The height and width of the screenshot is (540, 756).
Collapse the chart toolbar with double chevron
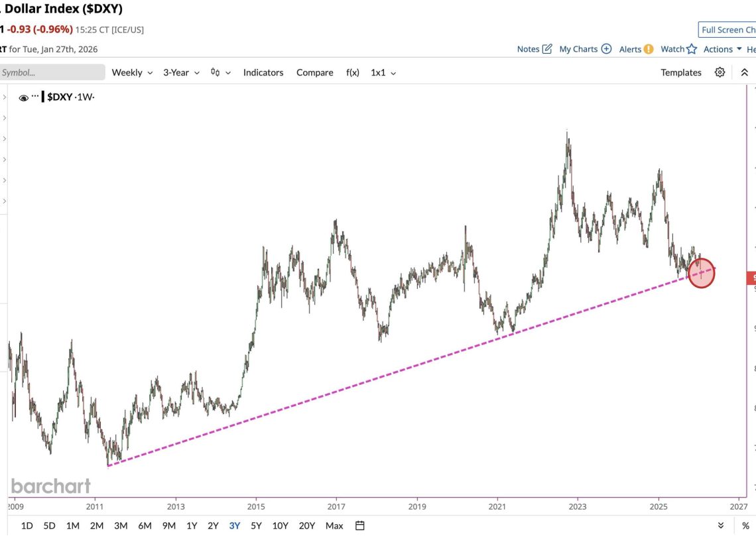pyautogui.click(x=744, y=72)
